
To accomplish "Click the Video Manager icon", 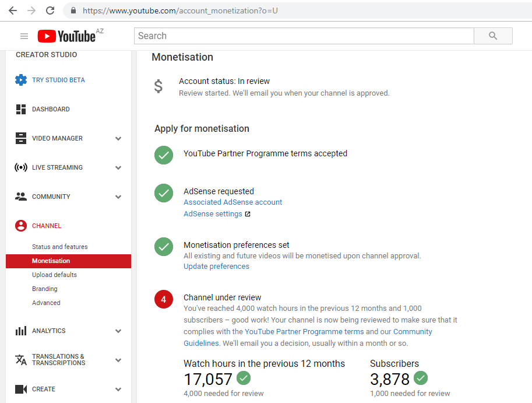I will 21,138.
